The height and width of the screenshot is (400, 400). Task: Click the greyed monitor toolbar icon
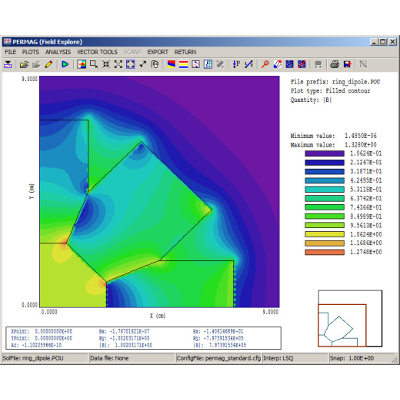318,64
